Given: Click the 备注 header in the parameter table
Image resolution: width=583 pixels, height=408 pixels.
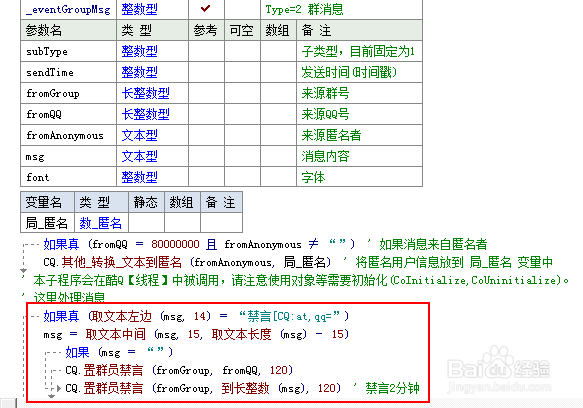Looking at the screenshot, I should click(316, 30).
